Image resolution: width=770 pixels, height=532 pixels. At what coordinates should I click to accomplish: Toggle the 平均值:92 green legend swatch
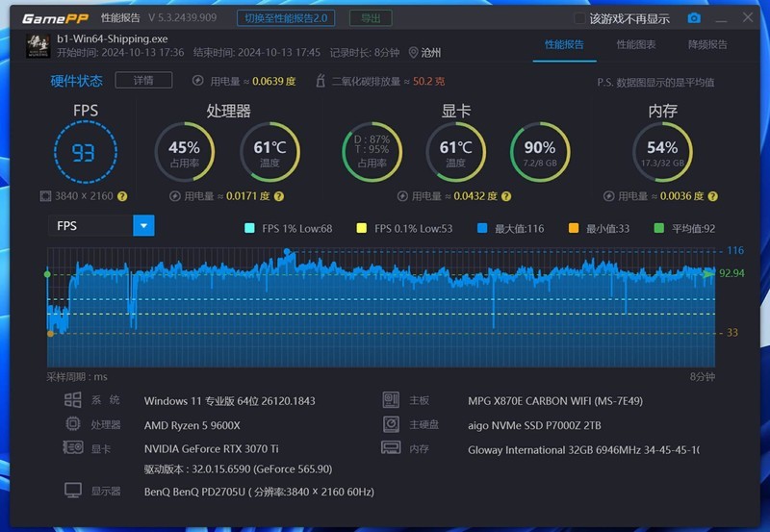click(x=659, y=228)
